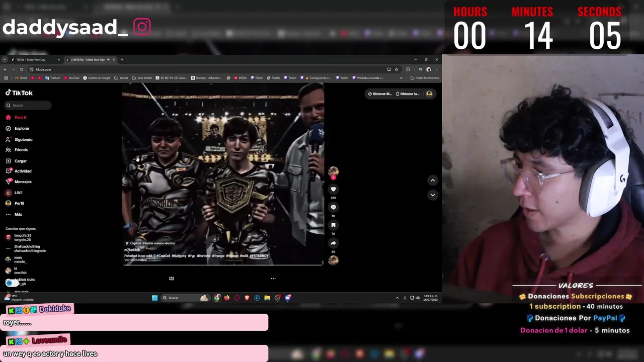
Task: Open the 'Todos los favoritos' folder
Action: click(425, 78)
